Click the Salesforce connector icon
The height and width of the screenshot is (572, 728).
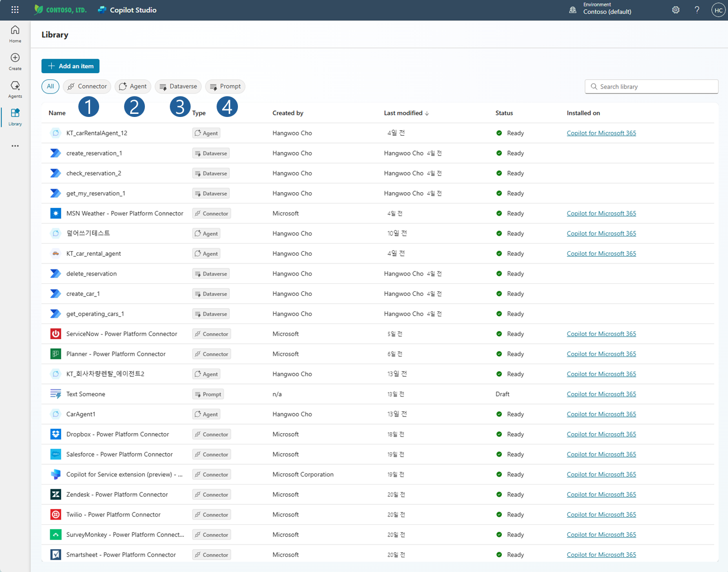coord(55,455)
